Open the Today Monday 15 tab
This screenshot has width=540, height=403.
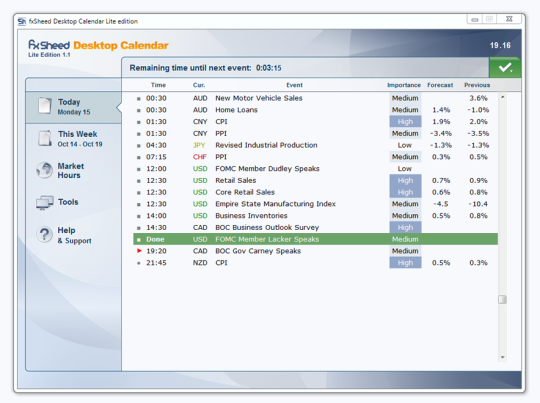point(74,107)
